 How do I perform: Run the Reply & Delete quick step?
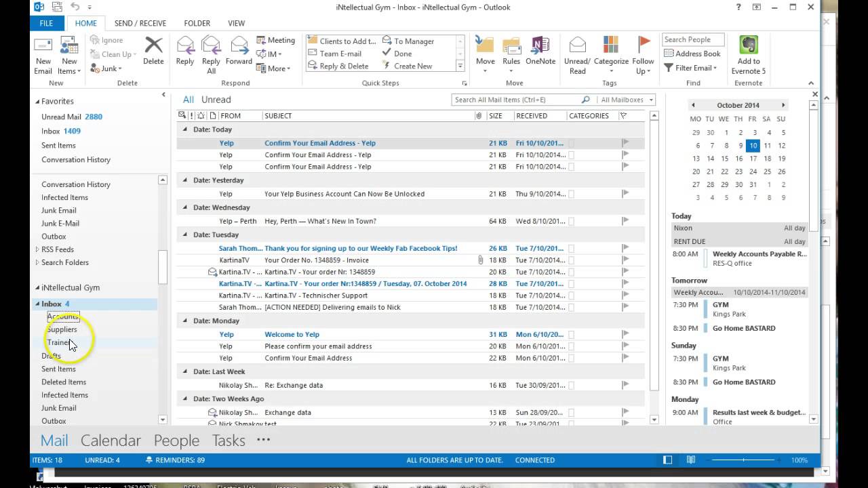(338, 66)
